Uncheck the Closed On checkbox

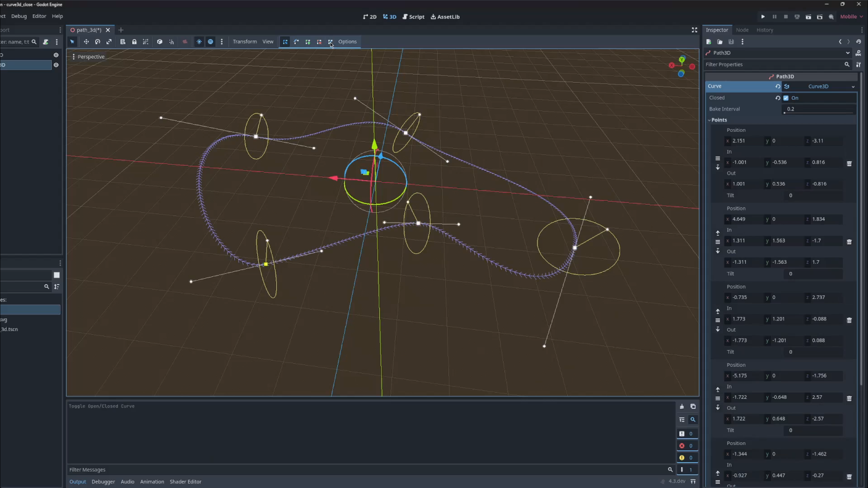(786, 98)
